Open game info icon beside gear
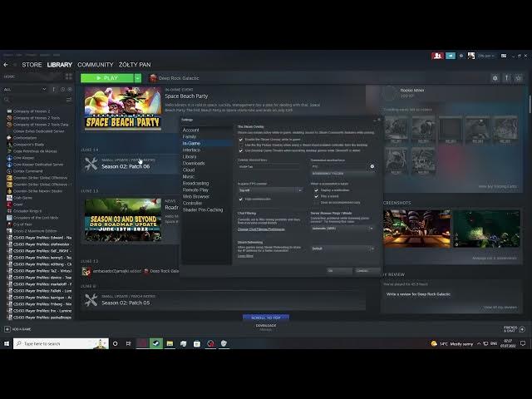The image size is (532, 399). click(506, 78)
